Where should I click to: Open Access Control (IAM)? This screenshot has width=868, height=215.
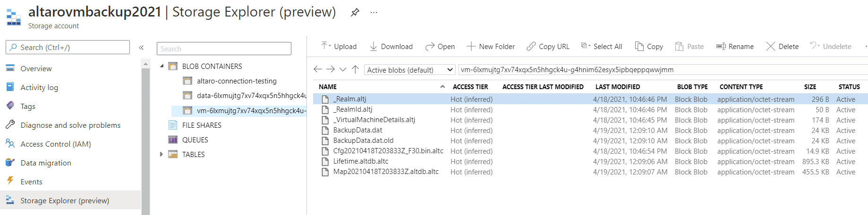pyautogui.click(x=56, y=144)
